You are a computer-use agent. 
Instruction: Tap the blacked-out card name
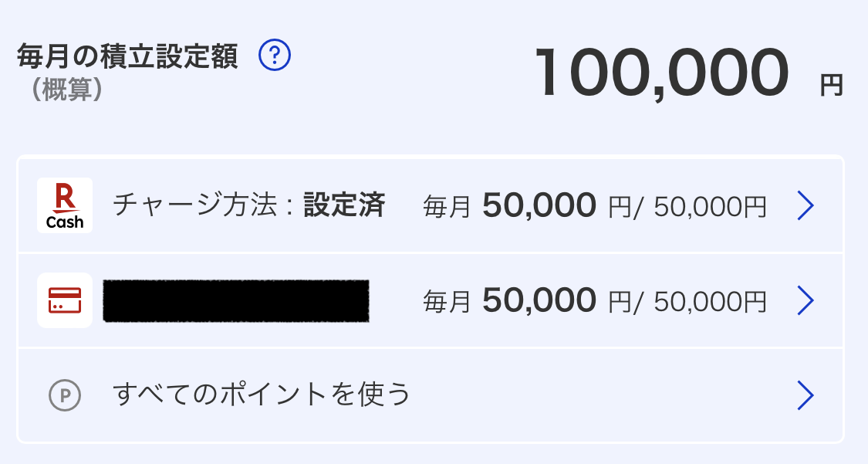coord(236,300)
